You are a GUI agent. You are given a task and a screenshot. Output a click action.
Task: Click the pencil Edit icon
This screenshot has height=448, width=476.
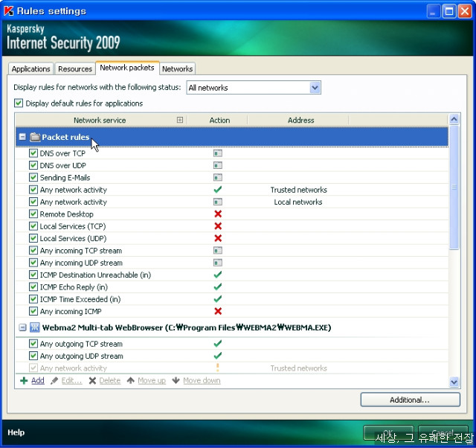click(x=54, y=380)
